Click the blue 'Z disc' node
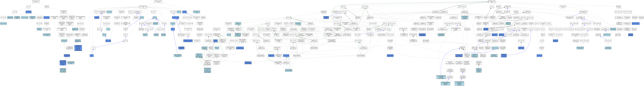This screenshot has height=86, width=644. 92,56
